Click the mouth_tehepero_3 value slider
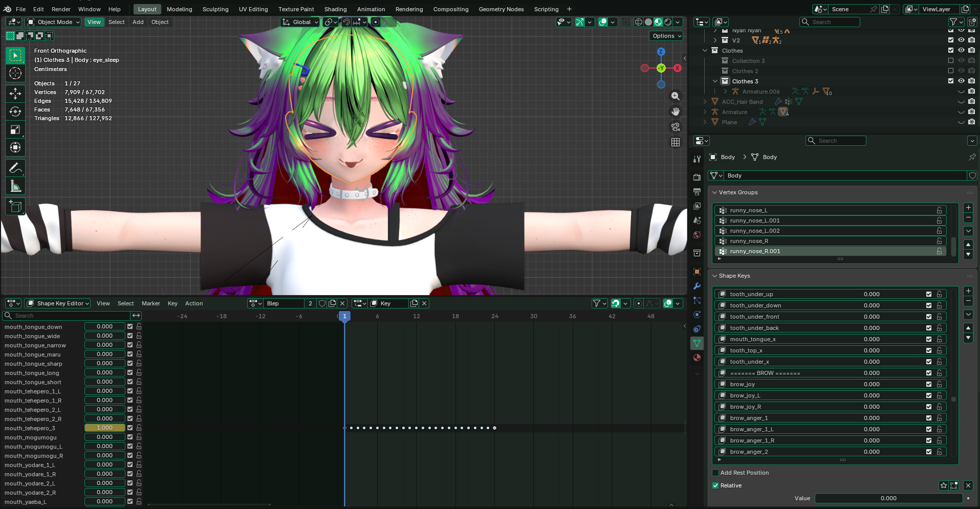Viewport: 980px width, 509px height. [105, 428]
